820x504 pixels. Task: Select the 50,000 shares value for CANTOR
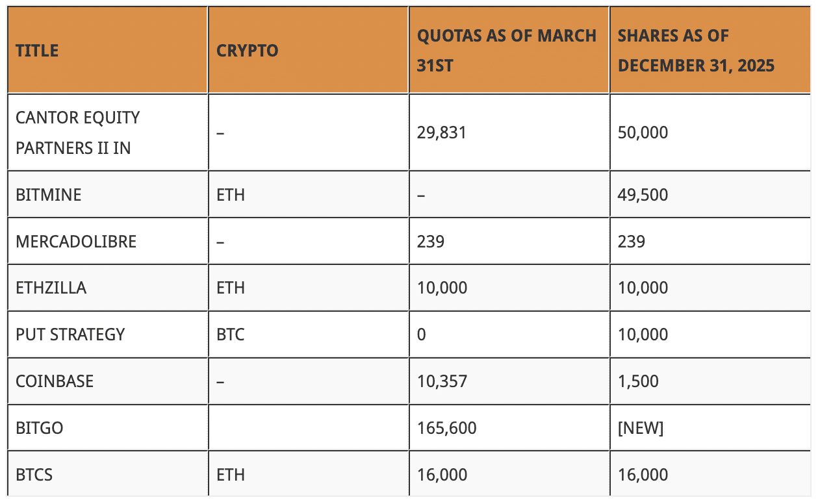coord(643,132)
